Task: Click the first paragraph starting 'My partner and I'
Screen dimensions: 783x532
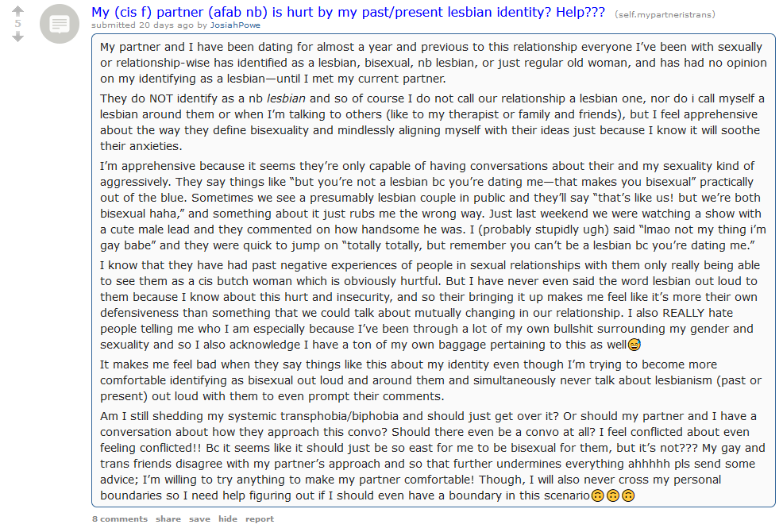Action: (433, 63)
